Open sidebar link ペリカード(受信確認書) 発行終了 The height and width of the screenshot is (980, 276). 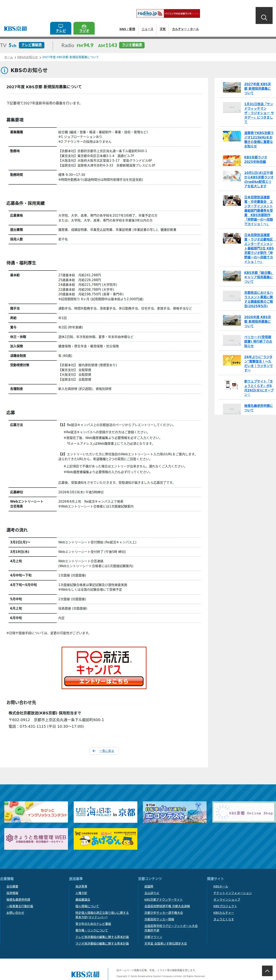tap(258, 342)
